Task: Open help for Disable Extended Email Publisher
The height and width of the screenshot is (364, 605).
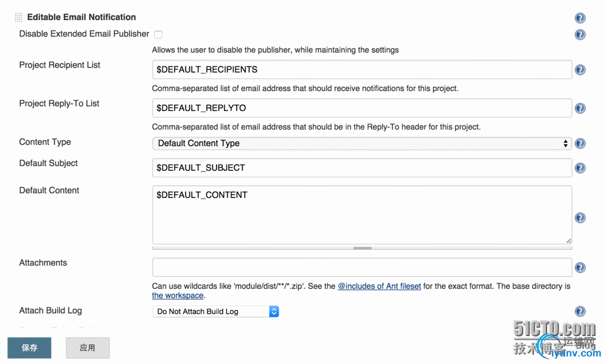Action: pyautogui.click(x=580, y=35)
